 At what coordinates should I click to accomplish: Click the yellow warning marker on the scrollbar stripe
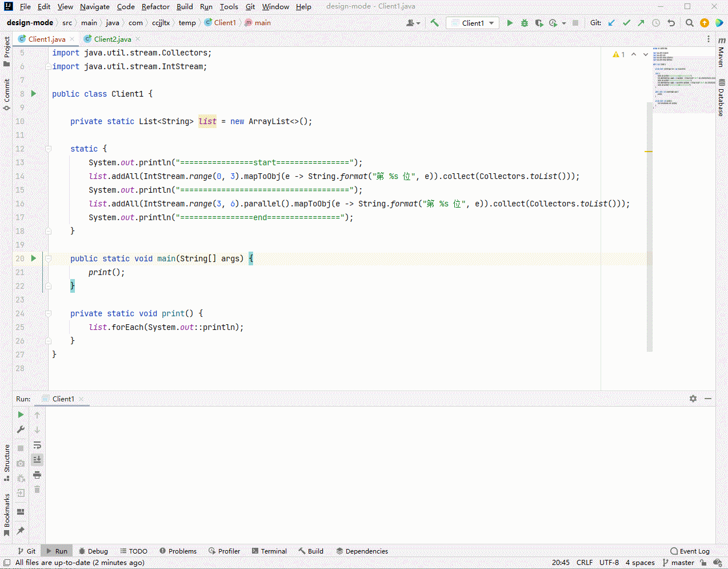[649, 151]
